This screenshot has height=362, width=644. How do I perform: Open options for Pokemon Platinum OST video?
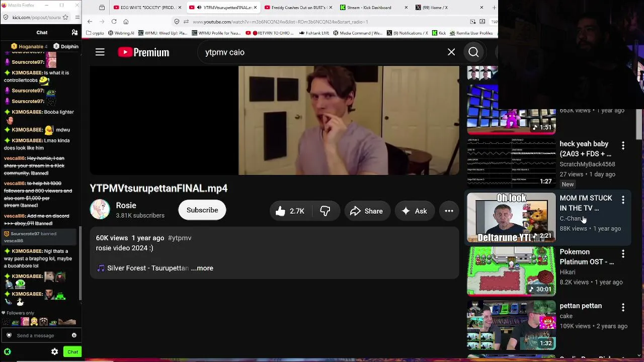point(623,253)
